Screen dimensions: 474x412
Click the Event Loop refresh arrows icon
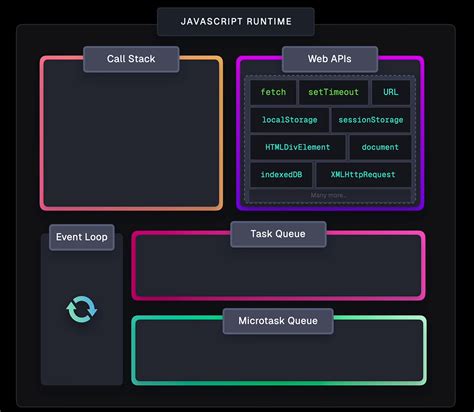point(82,309)
